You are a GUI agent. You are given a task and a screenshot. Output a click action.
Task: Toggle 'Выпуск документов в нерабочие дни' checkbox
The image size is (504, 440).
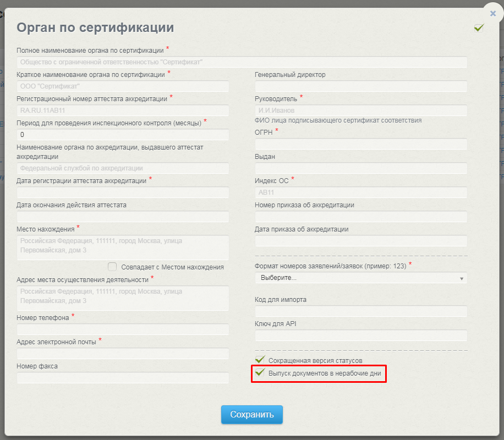(x=260, y=373)
